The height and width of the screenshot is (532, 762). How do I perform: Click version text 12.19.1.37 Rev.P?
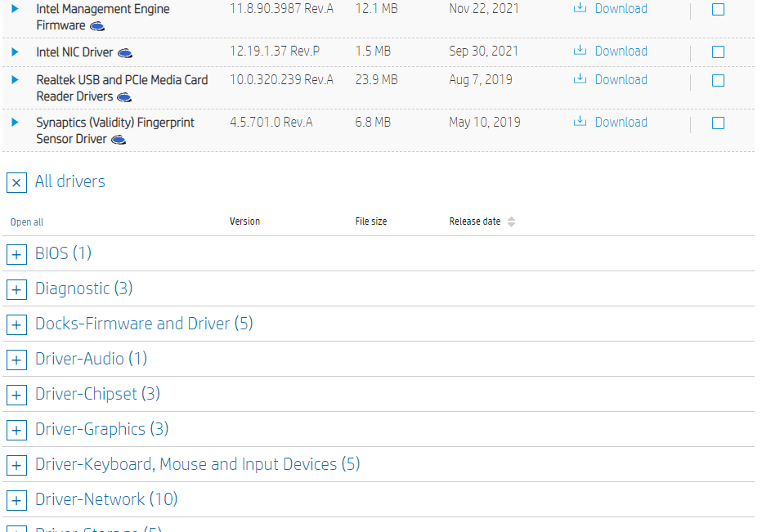click(x=275, y=51)
